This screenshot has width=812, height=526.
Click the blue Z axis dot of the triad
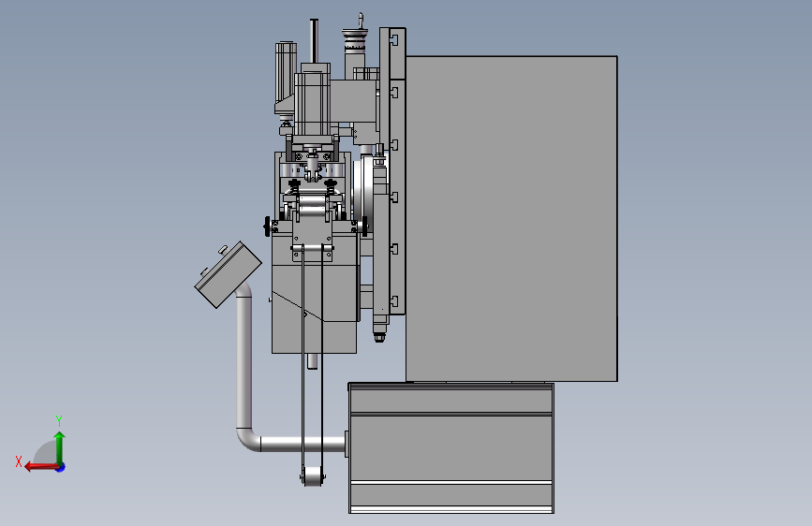pyautogui.click(x=61, y=467)
